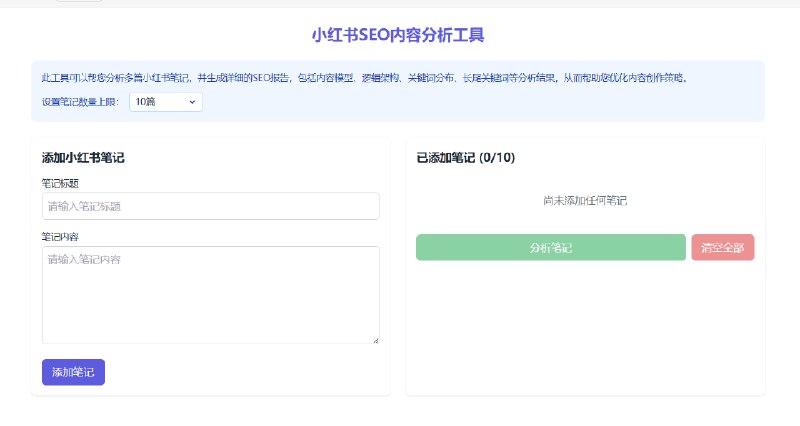The width and height of the screenshot is (800, 426).
Task: Click the green 分析笔记 button
Action: (551, 247)
